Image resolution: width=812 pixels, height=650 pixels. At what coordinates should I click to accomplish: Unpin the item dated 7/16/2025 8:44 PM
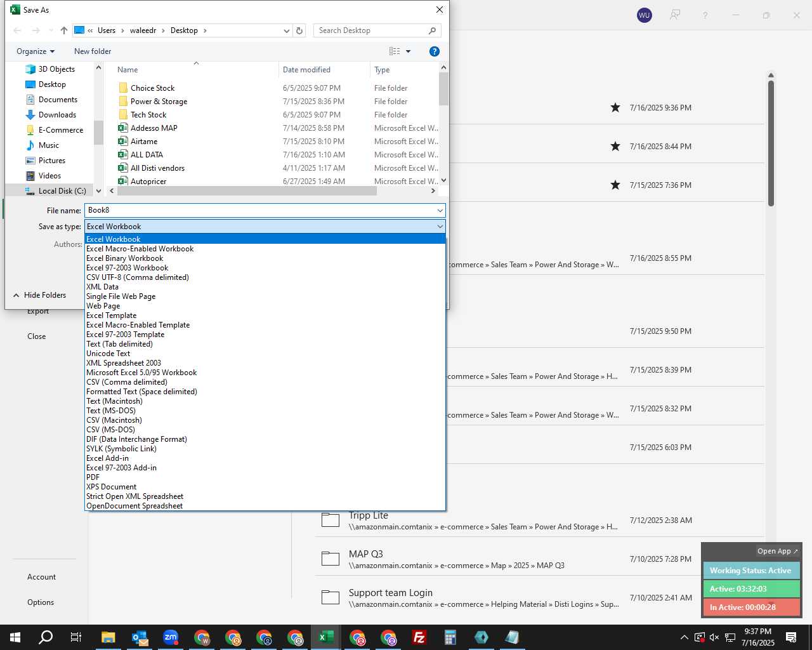(x=615, y=147)
